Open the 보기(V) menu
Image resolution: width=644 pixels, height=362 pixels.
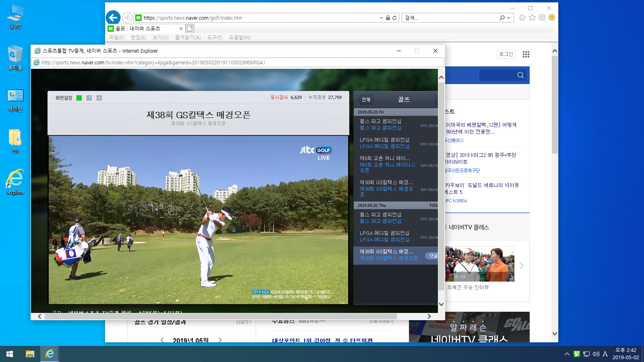click(161, 37)
